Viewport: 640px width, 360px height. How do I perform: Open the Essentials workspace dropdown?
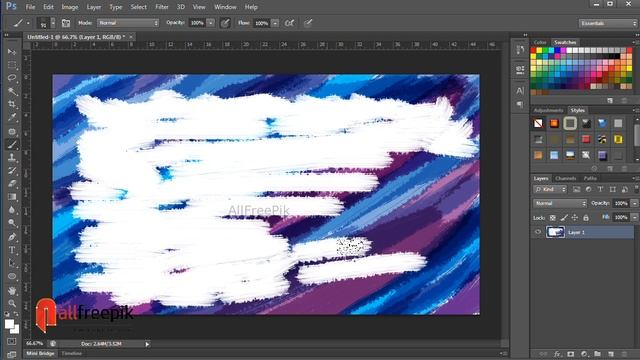[x=608, y=23]
